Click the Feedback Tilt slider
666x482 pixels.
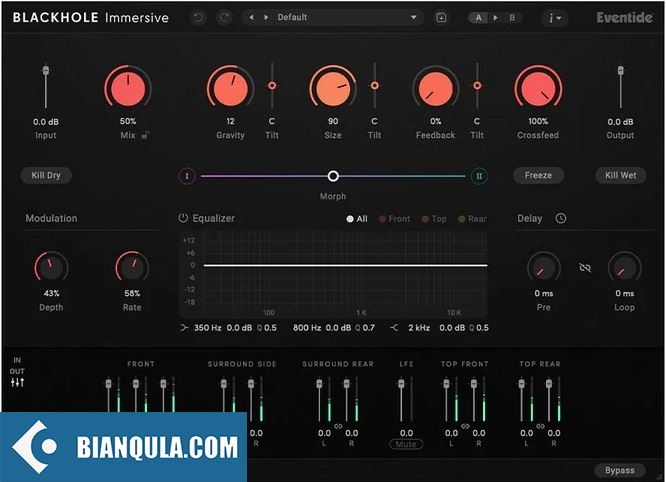[477, 85]
